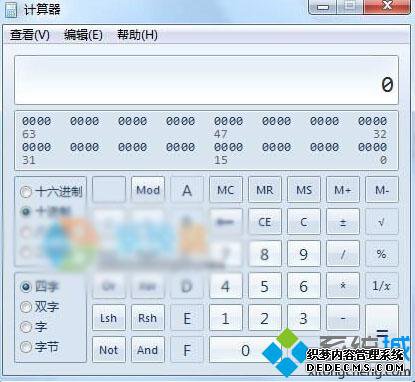Image resolution: width=415 pixels, height=382 pixels.
Task: Open the 编辑(E) menu
Action: [83, 35]
